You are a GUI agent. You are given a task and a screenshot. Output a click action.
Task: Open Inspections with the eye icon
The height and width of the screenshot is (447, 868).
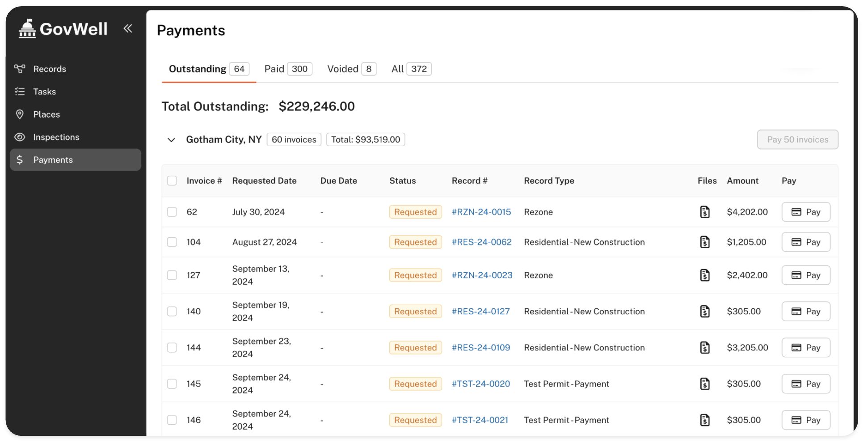tap(56, 137)
